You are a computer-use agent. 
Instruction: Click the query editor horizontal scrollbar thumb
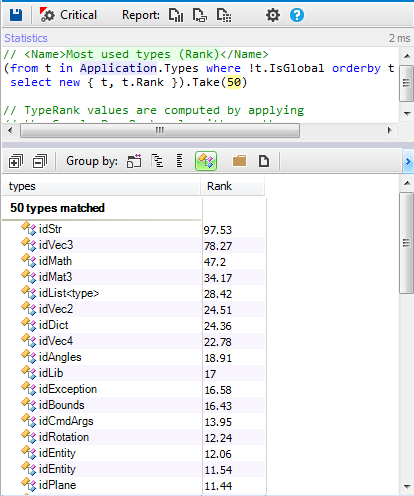160,130
